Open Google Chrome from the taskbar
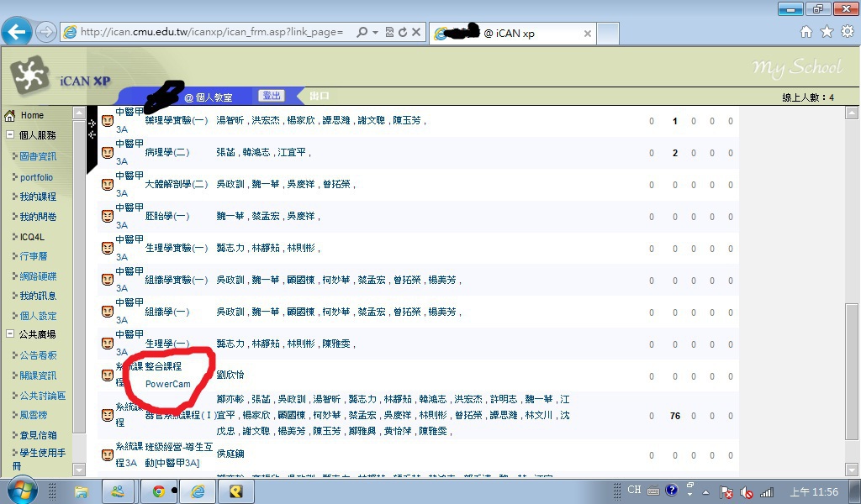The width and height of the screenshot is (861, 504). 159,491
